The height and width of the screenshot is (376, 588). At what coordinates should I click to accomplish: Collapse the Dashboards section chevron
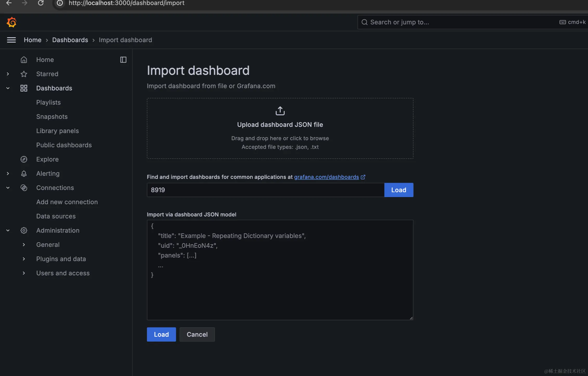click(8, 88)
